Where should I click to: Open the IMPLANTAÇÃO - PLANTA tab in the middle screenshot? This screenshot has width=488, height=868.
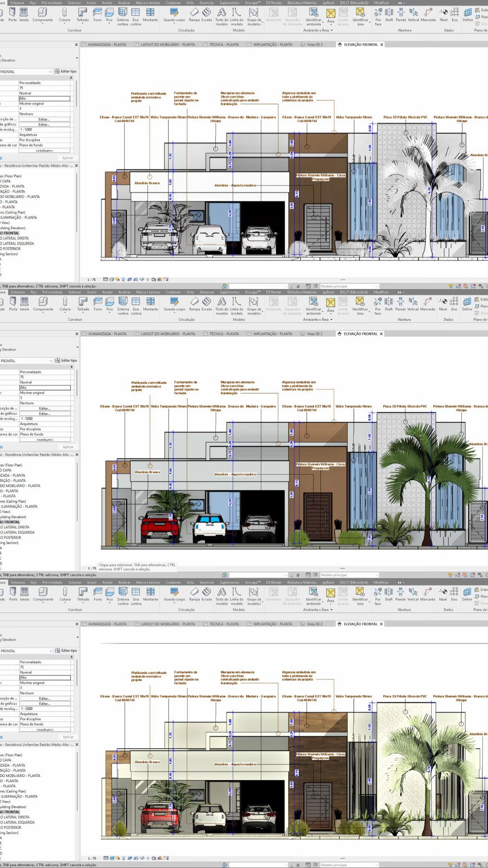pyautogui.click(x=269, y=333)
